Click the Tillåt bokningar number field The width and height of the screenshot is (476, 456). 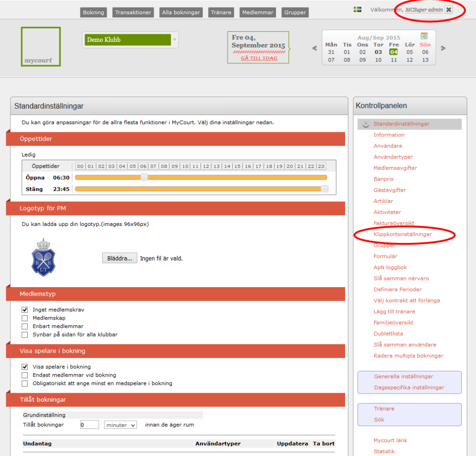pyautogui.click(x=89, y=425)
